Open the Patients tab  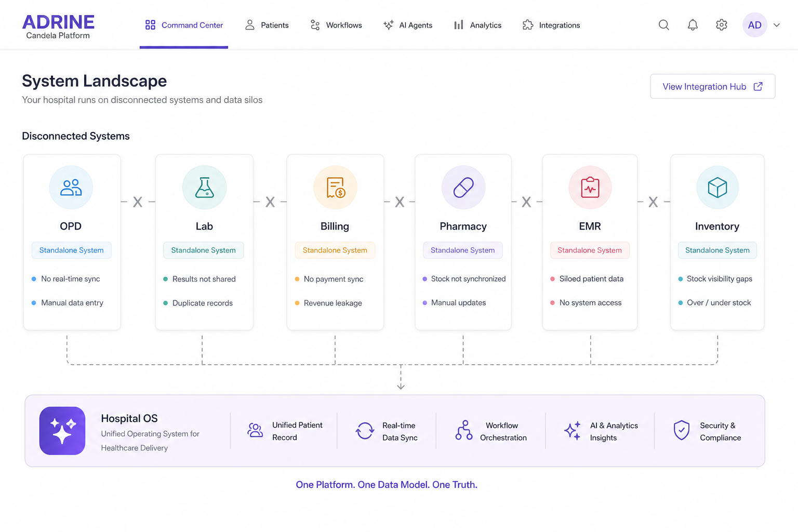coord(267,25)
